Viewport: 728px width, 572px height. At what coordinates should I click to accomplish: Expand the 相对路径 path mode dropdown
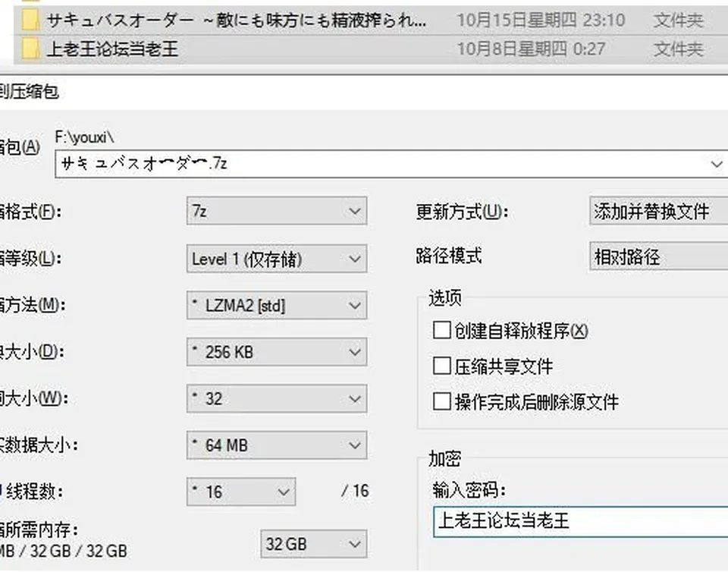(x=659, y=256)
